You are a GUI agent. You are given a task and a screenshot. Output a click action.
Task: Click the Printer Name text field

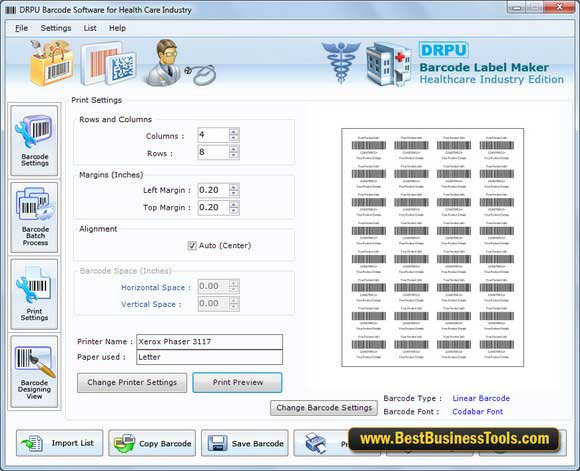pos(209,342)
